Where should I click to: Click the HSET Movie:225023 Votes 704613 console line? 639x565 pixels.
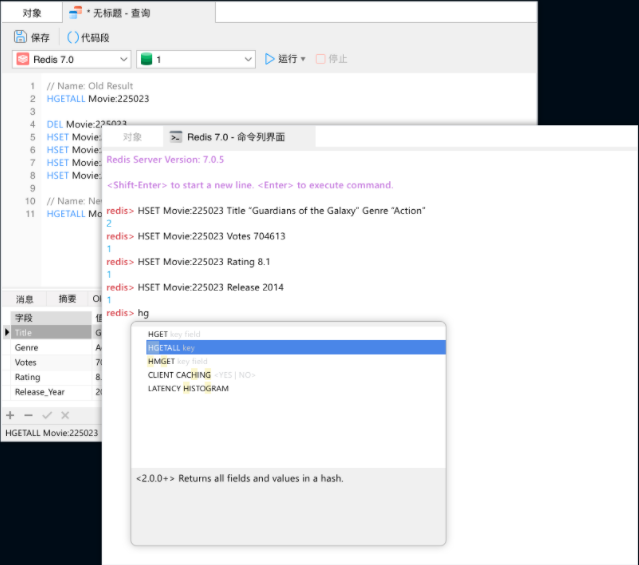coord(196,236)
